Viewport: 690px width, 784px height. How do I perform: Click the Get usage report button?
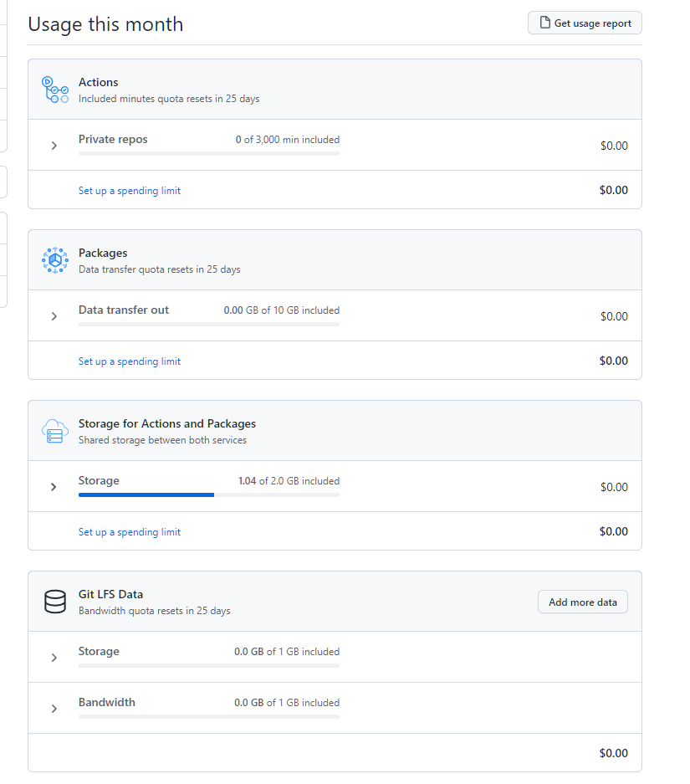pos(584,23)
